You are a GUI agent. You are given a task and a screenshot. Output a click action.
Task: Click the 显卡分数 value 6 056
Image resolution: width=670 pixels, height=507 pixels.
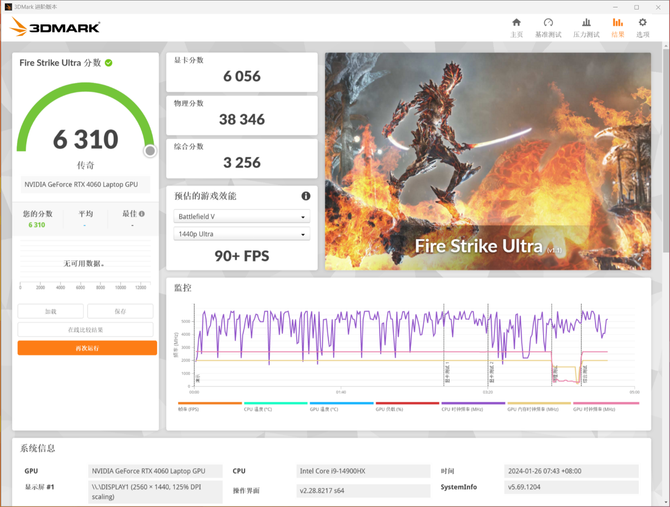pos(242,76)
